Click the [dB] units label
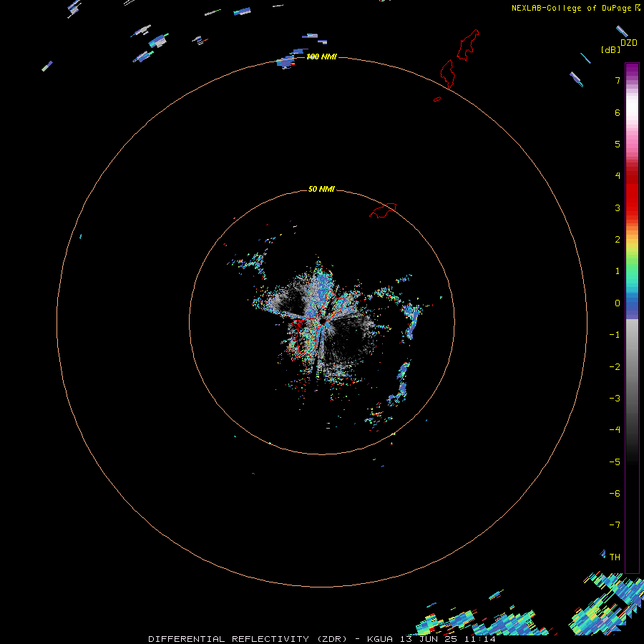This screenshot has height=644, width=644. pos(611,49)
